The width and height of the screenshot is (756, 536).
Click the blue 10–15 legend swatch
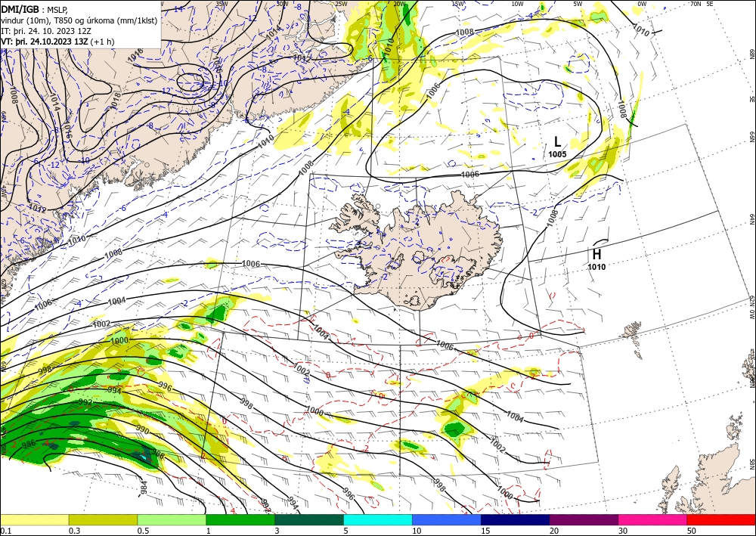[x=447, y=519]
